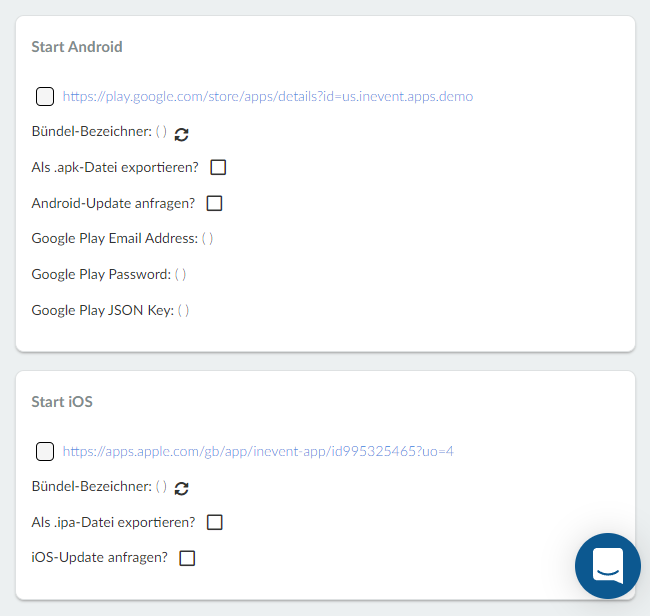Click the Start Android heading
Screen dimensions: 650x616
(77, 47)
